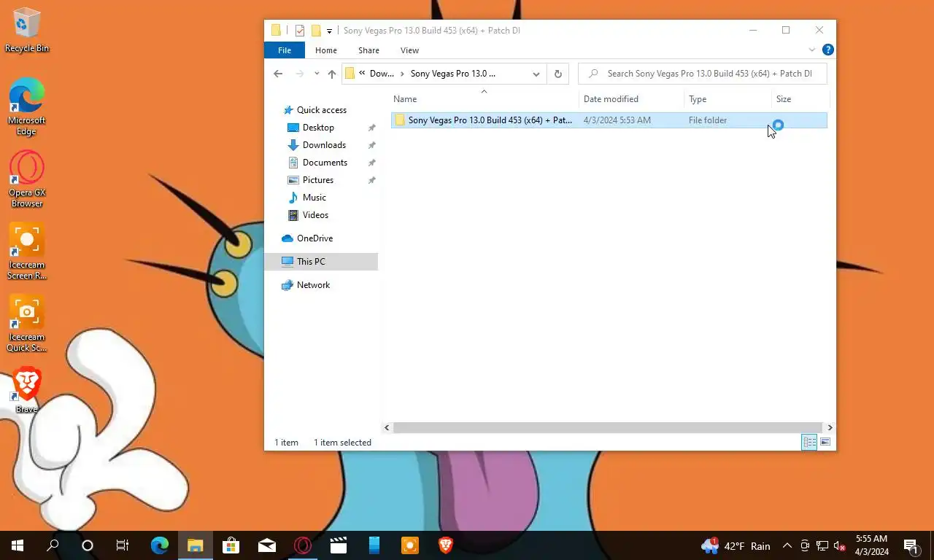Click the Search Sony Vegas Pro search box

[702, 74]
